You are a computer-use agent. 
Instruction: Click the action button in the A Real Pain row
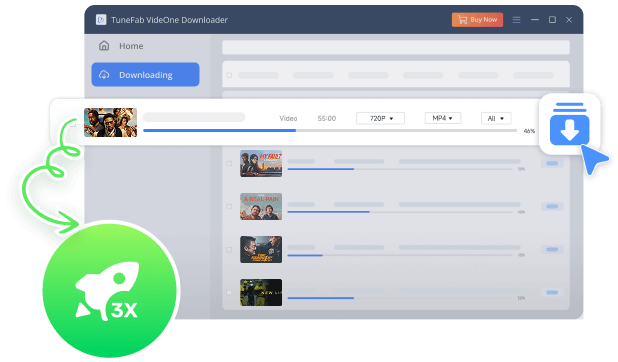(x=552, y=206)
